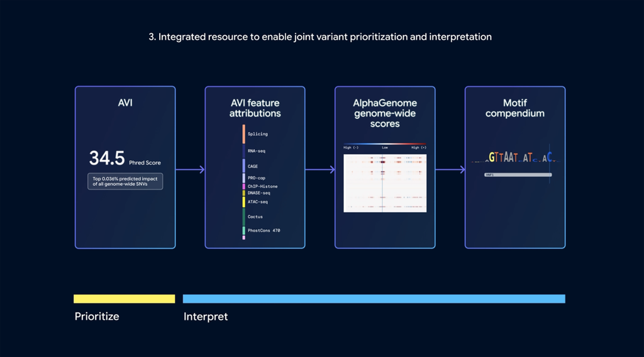Click the 'RNA-seq' feature label
The image size is (644, 357).
(257, 151)
